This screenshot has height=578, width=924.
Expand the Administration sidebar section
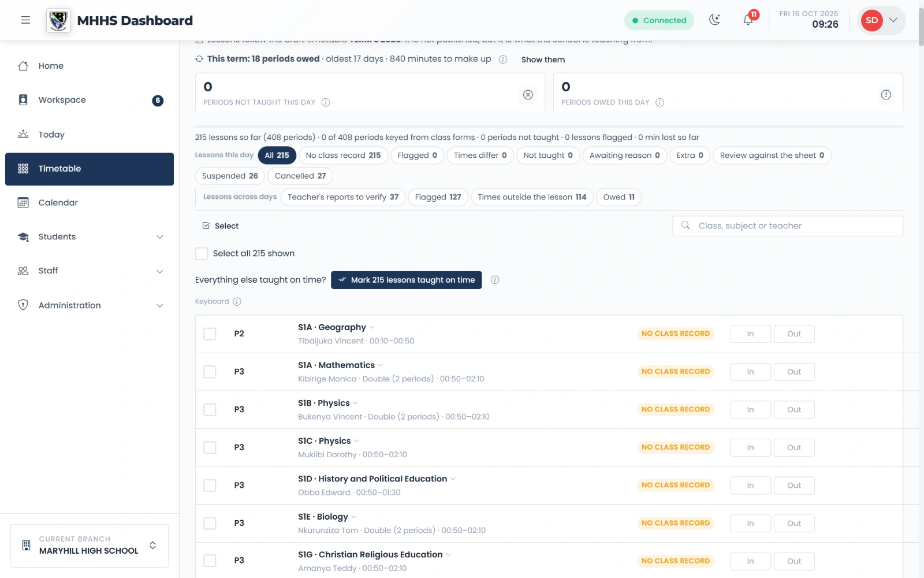[x=90, y=305]
